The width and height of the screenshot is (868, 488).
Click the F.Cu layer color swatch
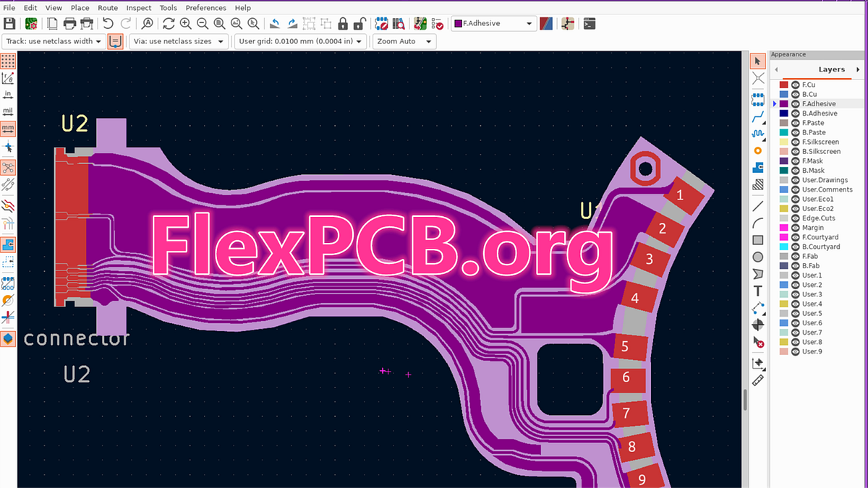[x=785, y=84]
